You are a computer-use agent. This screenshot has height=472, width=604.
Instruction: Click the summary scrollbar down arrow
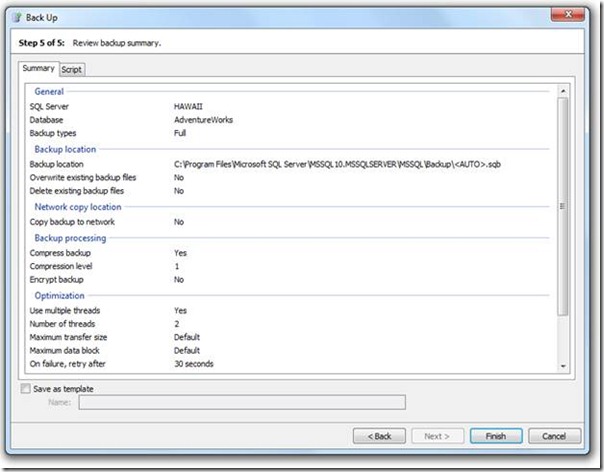tap(563, 367)
